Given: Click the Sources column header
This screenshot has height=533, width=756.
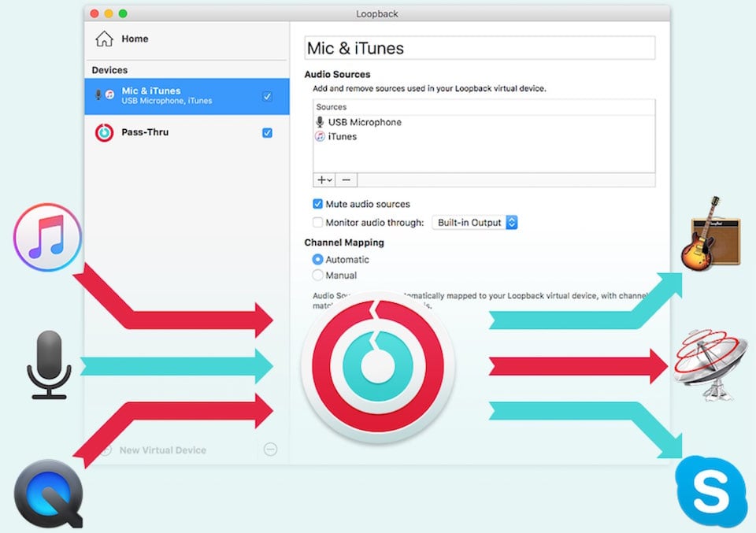Looking at the screenshot, I should [332, 107].
